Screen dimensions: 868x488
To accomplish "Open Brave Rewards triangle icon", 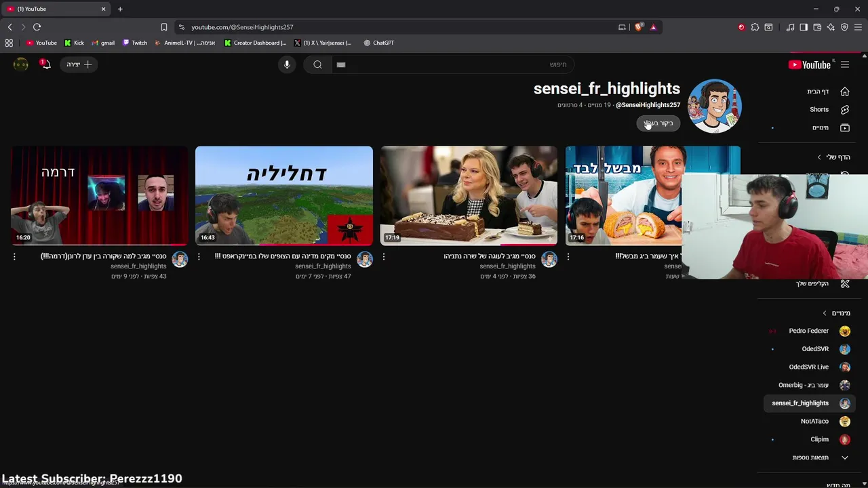I will (x=653, y=27).
